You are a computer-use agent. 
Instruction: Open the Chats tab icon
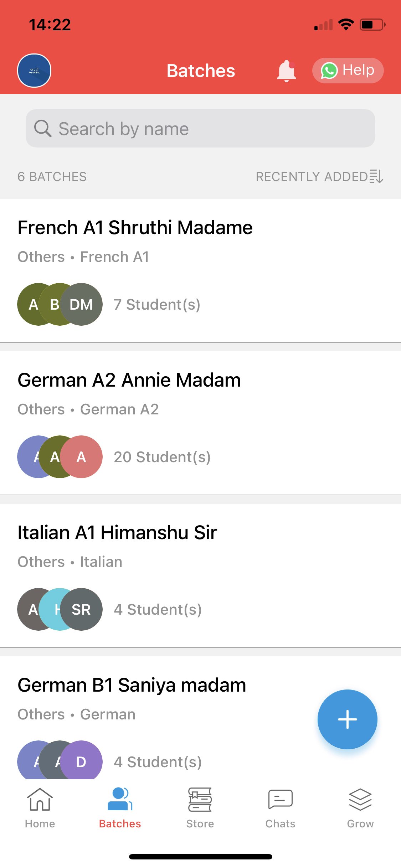pyautogui.click(x=280, y=800)
